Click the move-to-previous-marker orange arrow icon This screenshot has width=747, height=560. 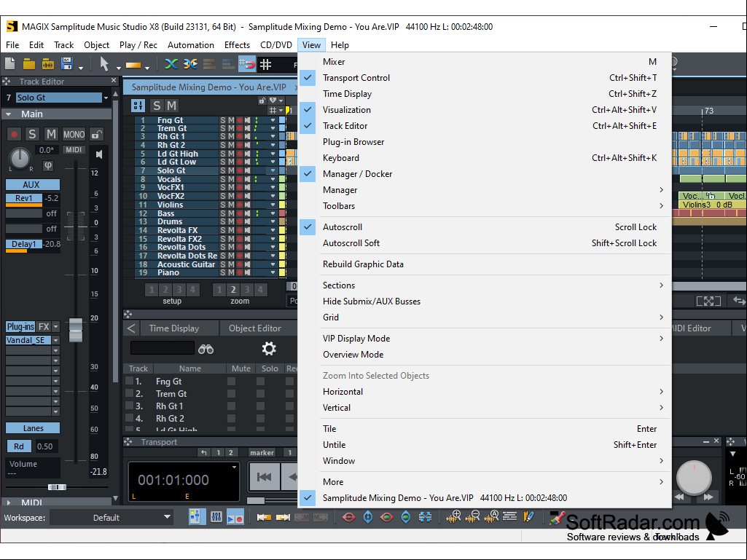pyautogui.click(x=263, y=517)
